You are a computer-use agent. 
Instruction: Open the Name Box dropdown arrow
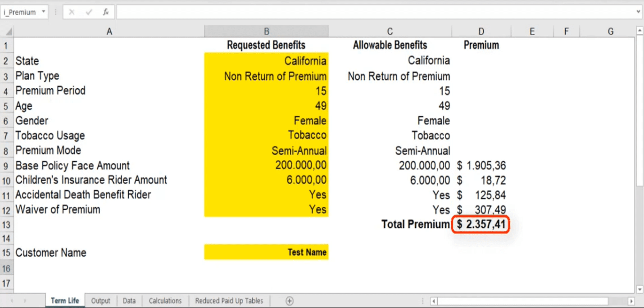pos(44,12)
